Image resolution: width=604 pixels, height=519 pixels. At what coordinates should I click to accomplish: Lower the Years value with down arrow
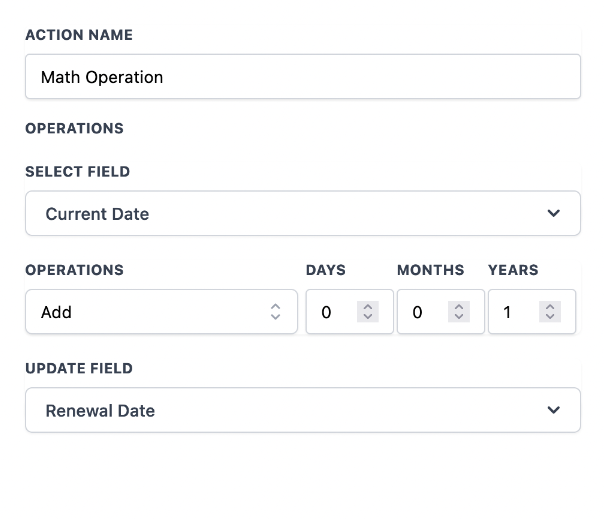click(x=550, y=317)
